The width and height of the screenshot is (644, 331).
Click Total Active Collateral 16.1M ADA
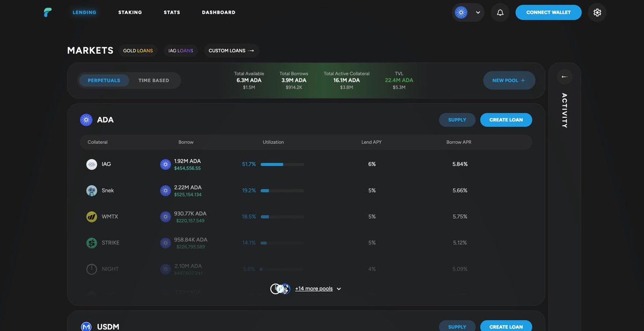(x=347, y=80)
